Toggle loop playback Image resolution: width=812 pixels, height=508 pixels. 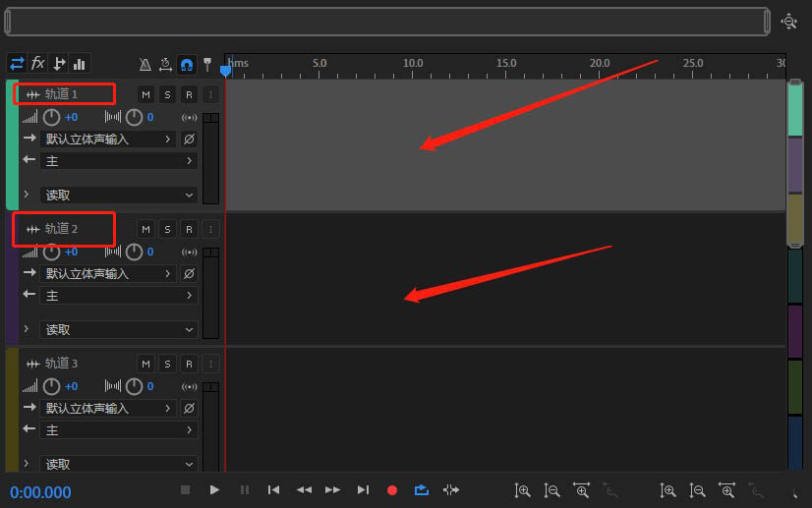422,490
